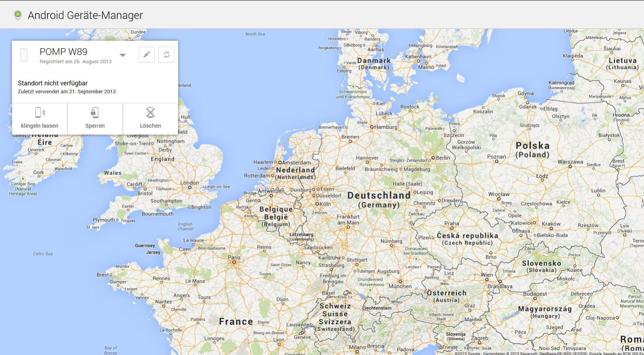The image size is (644, 355).
Task: Click the 'Wien' city label on map
Action: click(487, 275)
